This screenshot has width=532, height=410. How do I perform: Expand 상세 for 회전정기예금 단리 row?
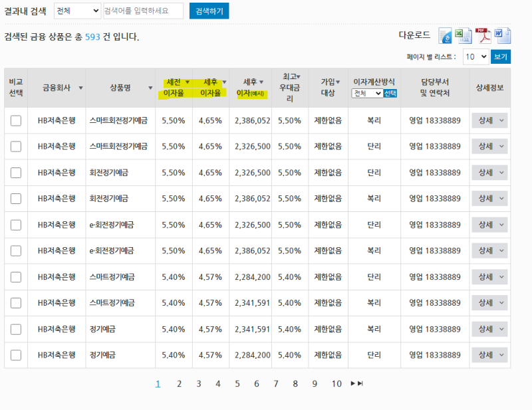pos(489,173)
